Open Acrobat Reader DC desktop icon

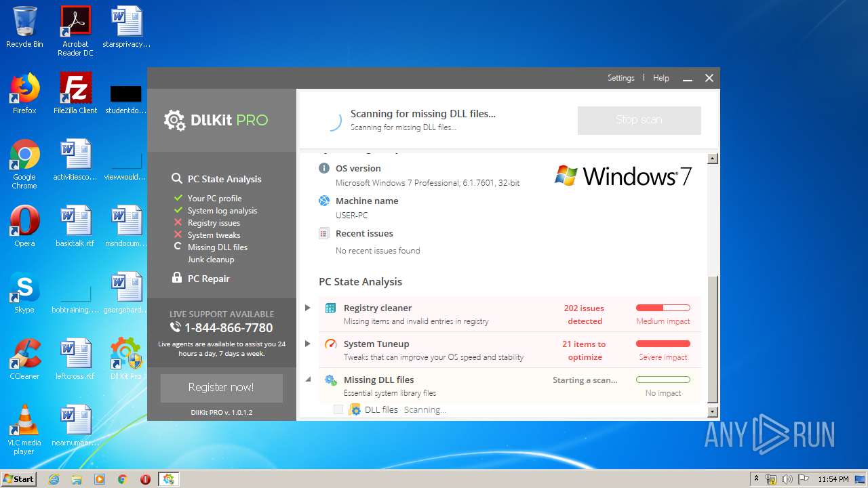75,31
